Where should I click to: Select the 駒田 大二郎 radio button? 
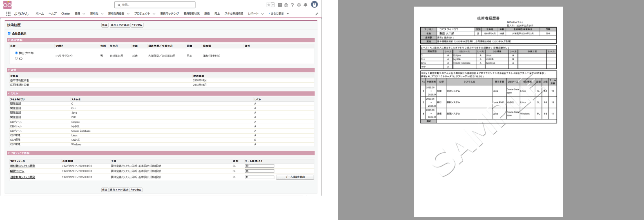(16, 53)
